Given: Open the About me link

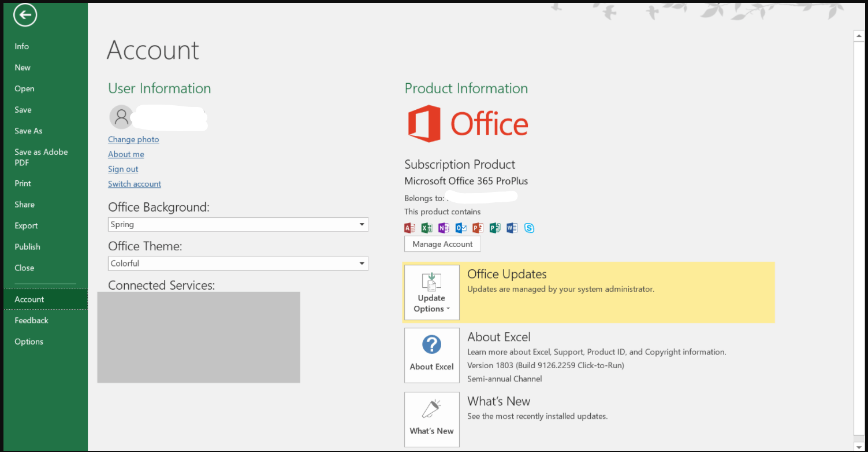Looking at the screenshot, I should point(126,154).
